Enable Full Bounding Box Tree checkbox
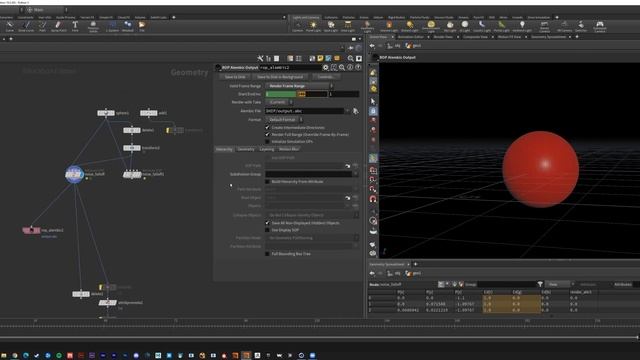This screenshot has height=360, width=640. [267, 254]
